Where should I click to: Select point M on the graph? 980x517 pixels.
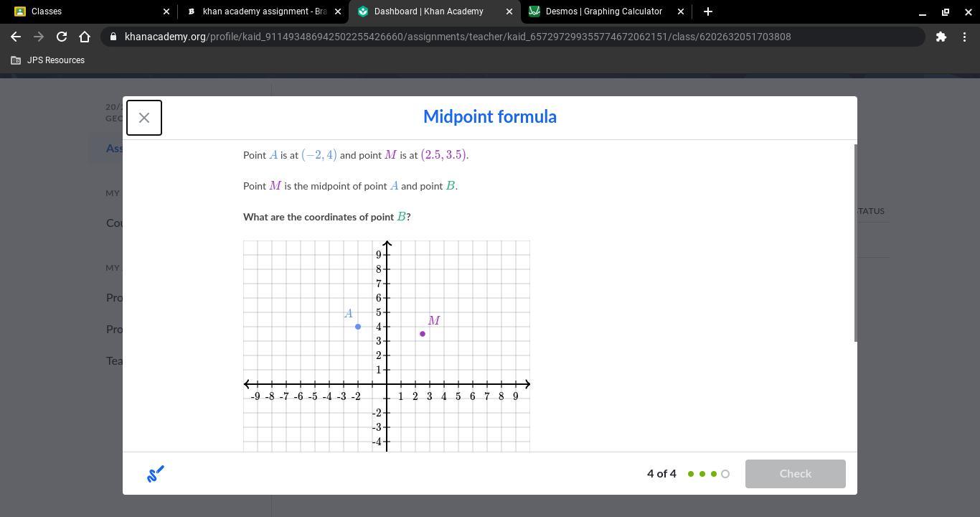(423, 334)
